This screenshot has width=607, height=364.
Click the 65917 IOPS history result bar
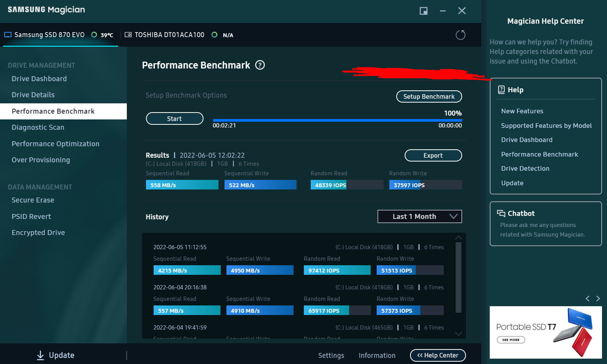337,310
